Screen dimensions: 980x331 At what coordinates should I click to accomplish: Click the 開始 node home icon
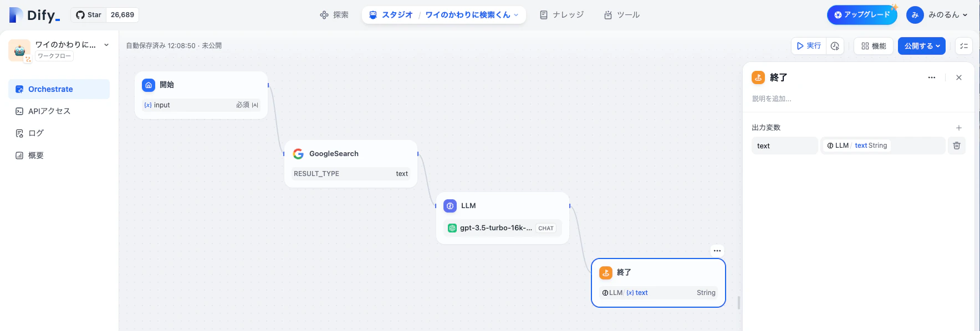(x=149, y=85)
